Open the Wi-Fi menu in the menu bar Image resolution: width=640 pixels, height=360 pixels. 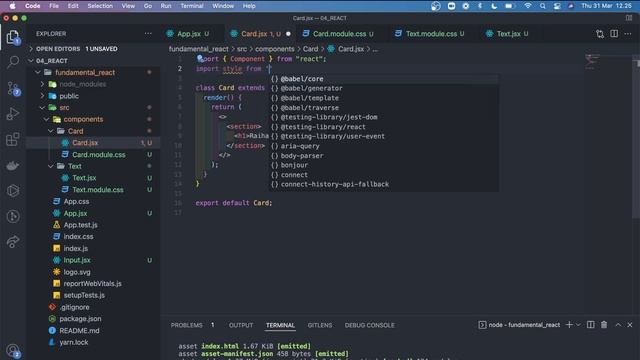coord(528,6)
